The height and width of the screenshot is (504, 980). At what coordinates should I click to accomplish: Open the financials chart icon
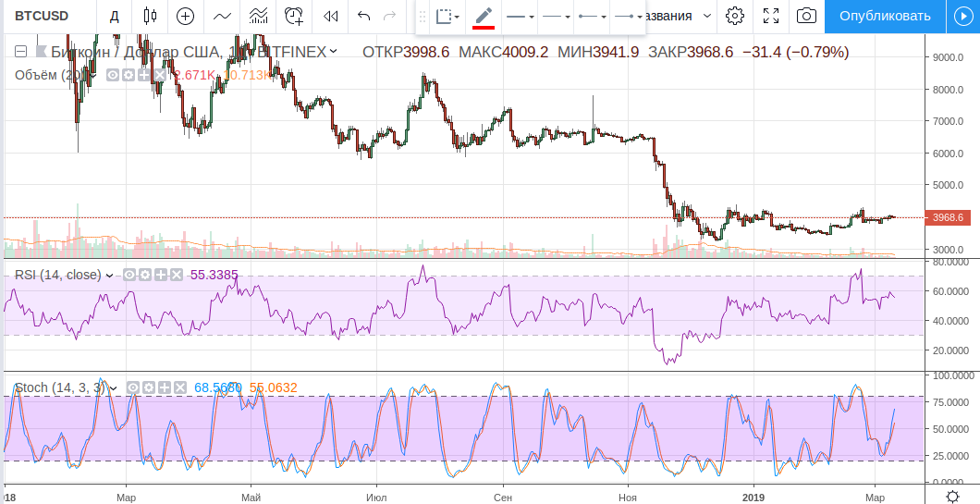tap(259, 16)
